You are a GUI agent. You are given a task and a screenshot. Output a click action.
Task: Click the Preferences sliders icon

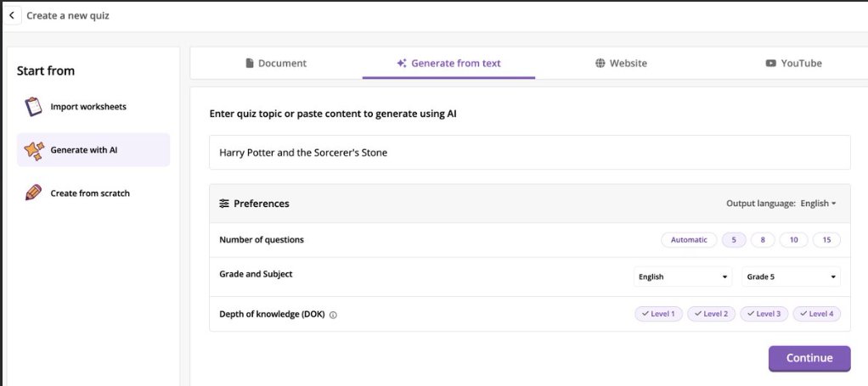pos(223,204)
